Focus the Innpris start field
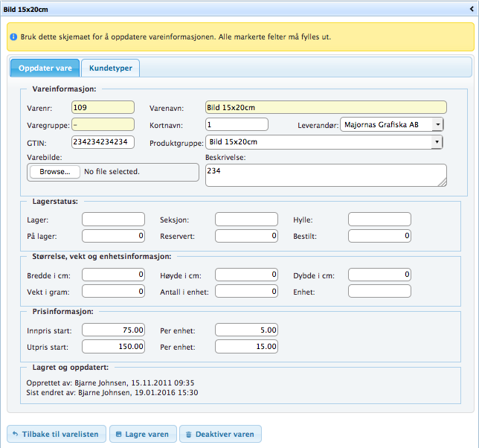The image size is (479, 448). tap(113, 330)
